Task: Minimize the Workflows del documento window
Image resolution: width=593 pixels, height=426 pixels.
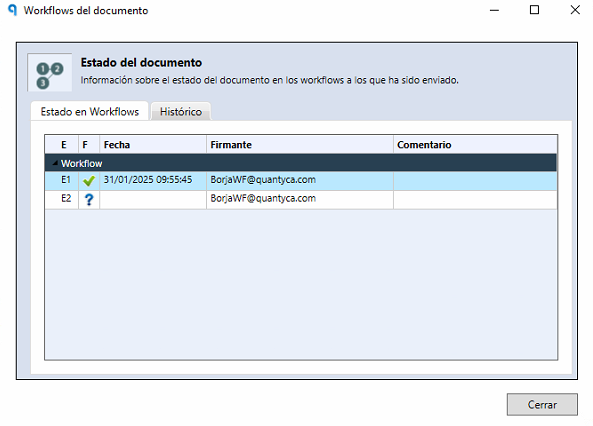Action: pos(494,10)
